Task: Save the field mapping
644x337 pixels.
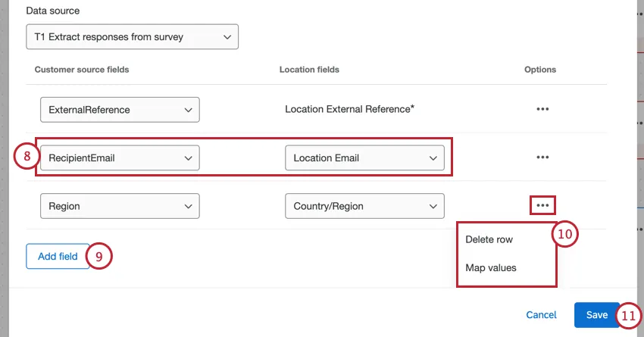Action: coord(596,315)
